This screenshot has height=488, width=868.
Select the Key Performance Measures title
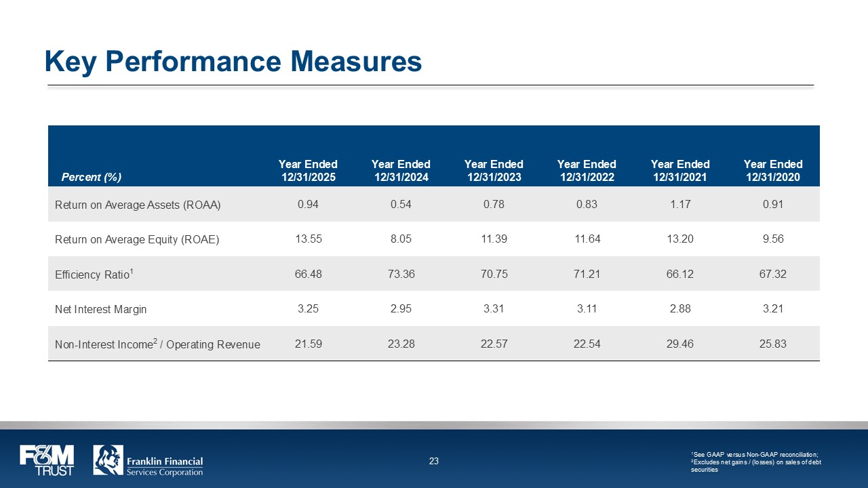pos(233,61)
